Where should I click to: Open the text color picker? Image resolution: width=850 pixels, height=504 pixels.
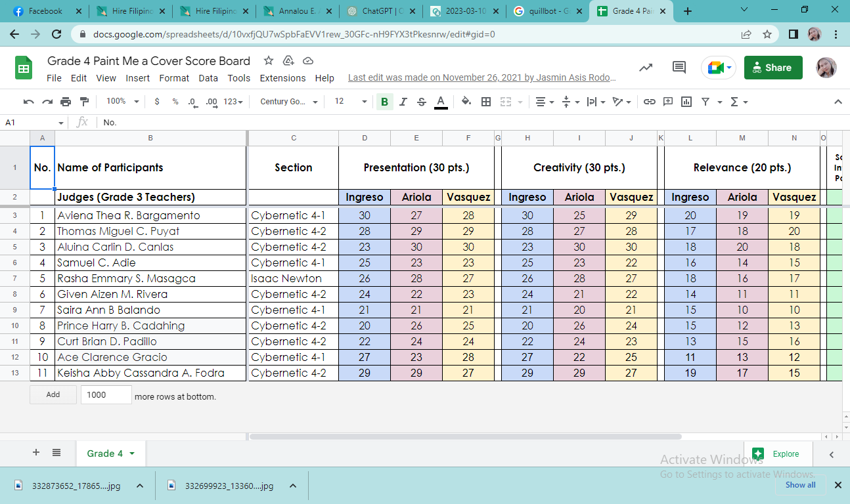(441, 102)
